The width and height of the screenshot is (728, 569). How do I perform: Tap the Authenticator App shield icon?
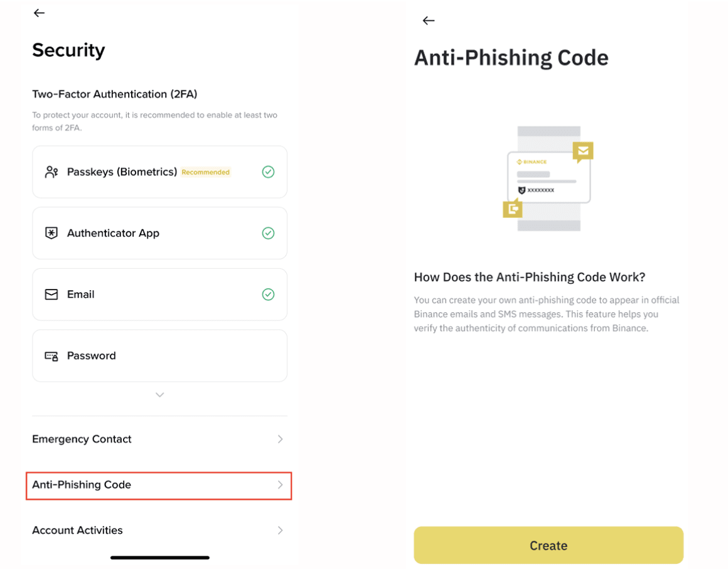(51, 233)
